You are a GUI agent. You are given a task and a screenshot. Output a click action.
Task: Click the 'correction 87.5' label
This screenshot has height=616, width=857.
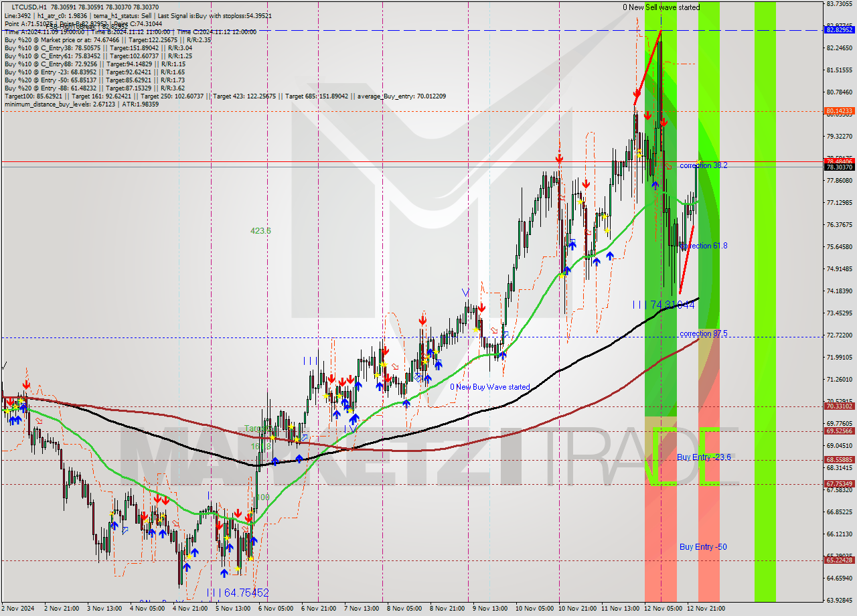704,333
